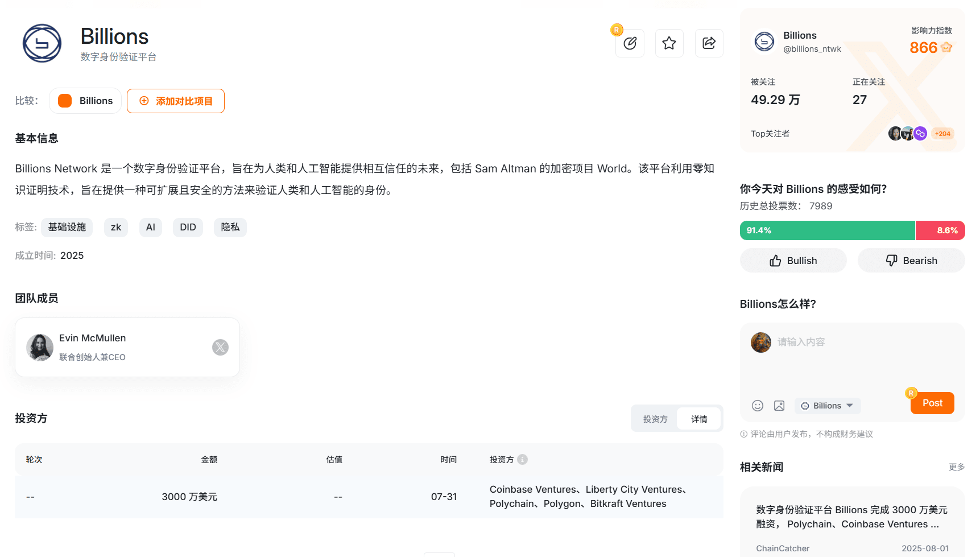Viewport: 980px width, 557px height.
Task: Open Evin McMullen's team member card
Action: pyautogui.click(x=127, y=347)
